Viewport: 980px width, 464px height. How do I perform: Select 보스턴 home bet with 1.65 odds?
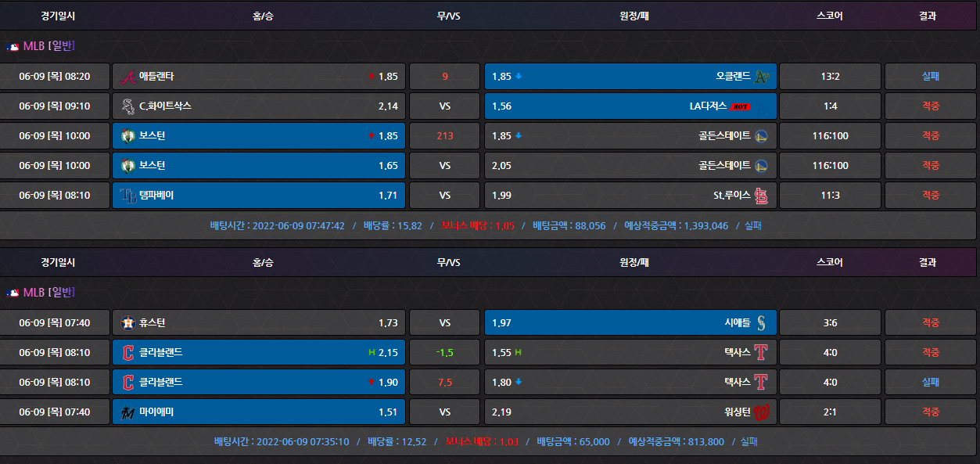[x=259, y=166]
